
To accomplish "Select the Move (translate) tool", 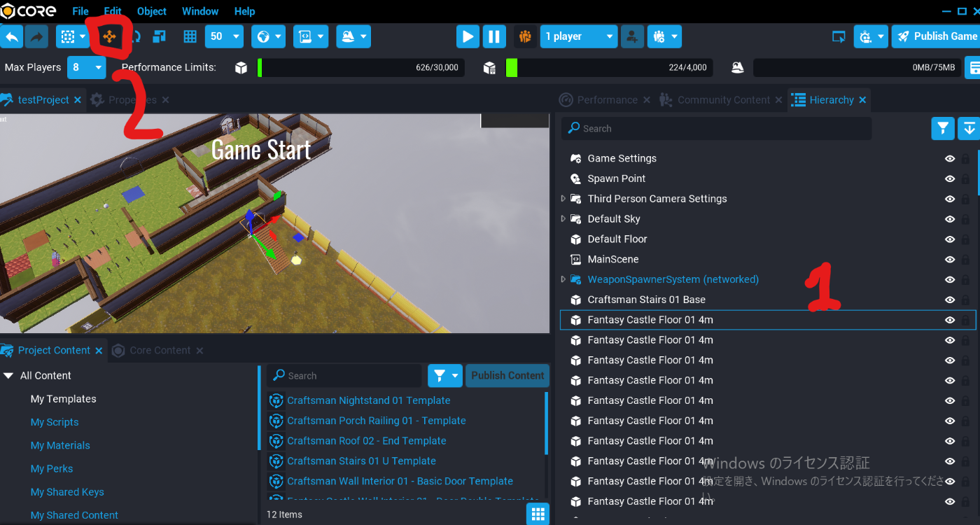I will [x=109, y=36].
